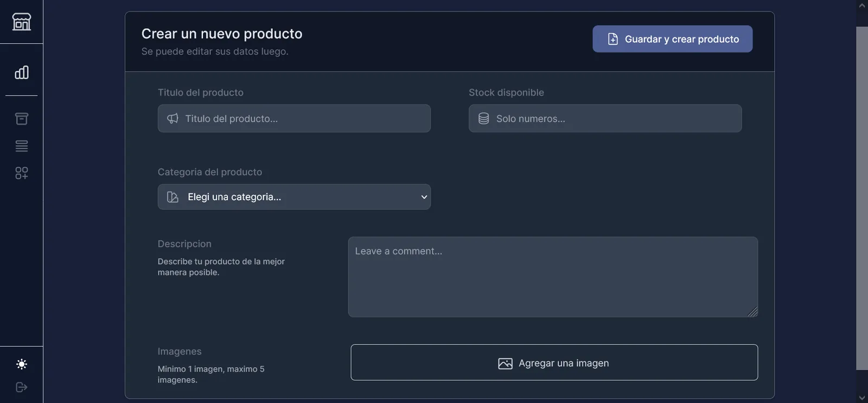Click the textarea resize handle corner
Image resolution: width=868 pixels, height=403 pixels.
(752, 312)
